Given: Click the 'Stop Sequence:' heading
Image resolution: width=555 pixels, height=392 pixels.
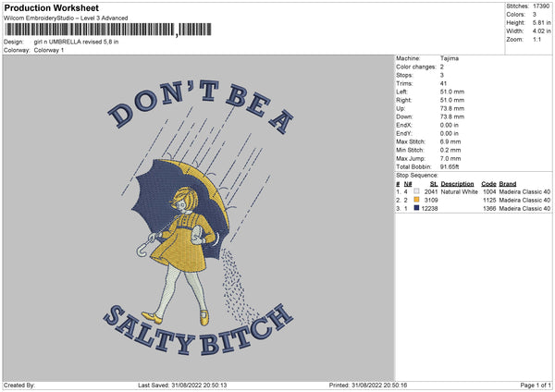Looking at the screenshot, I should 417,176.
